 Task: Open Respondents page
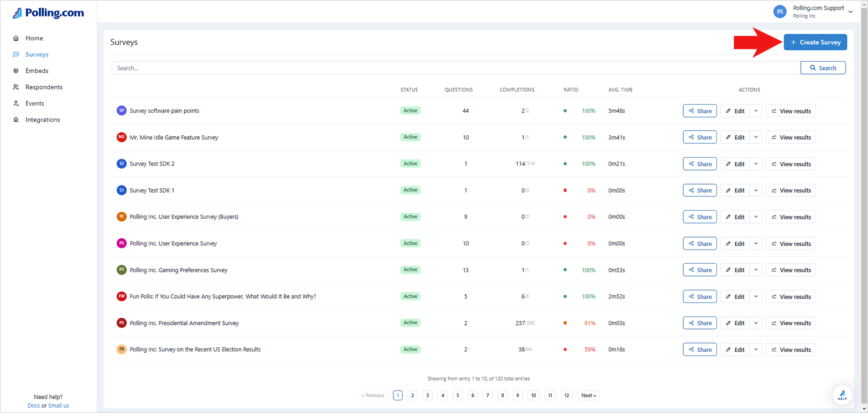pos(44,87)
